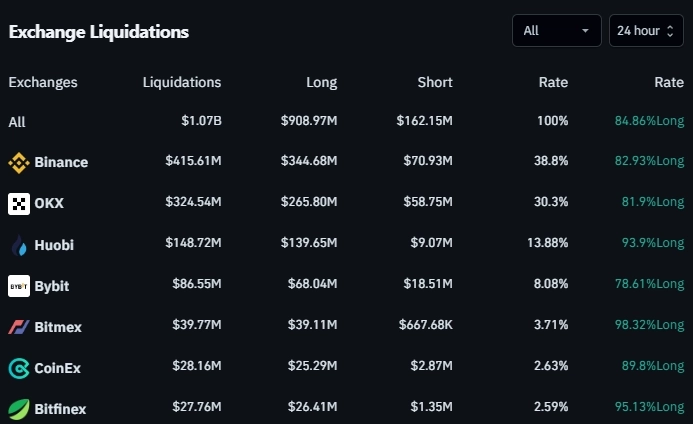Image resolution: width=693 pixels, height=424 pixels.
Task: Sort by the Short column header
Action: coord(435,83)
